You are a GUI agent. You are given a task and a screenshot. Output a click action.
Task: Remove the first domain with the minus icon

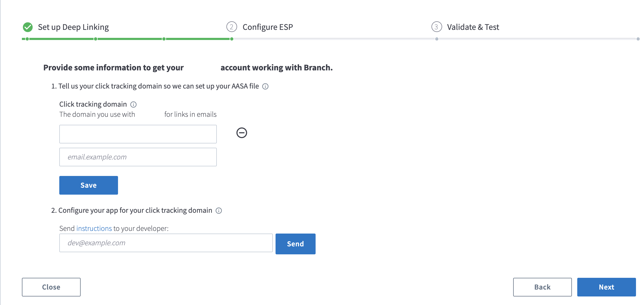point(242,133)
